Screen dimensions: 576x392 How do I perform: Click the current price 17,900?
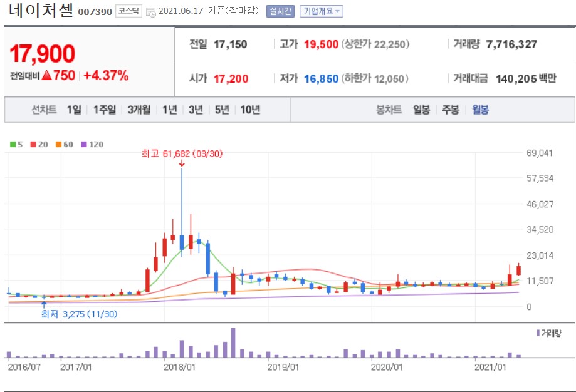(43, 54)
